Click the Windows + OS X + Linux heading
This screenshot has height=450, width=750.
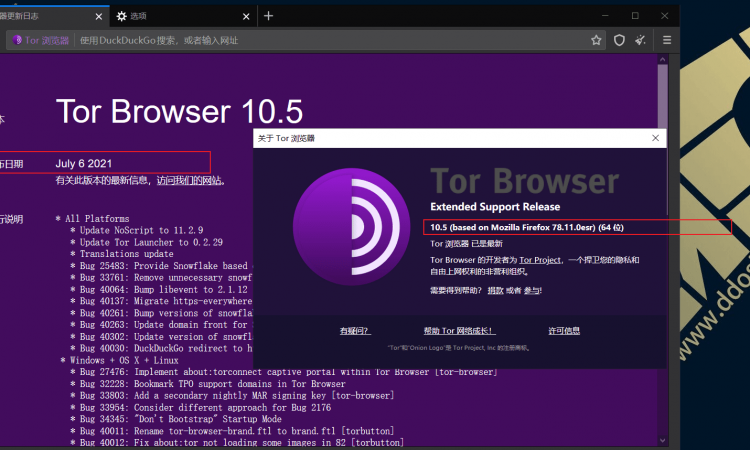click(120, 360)
